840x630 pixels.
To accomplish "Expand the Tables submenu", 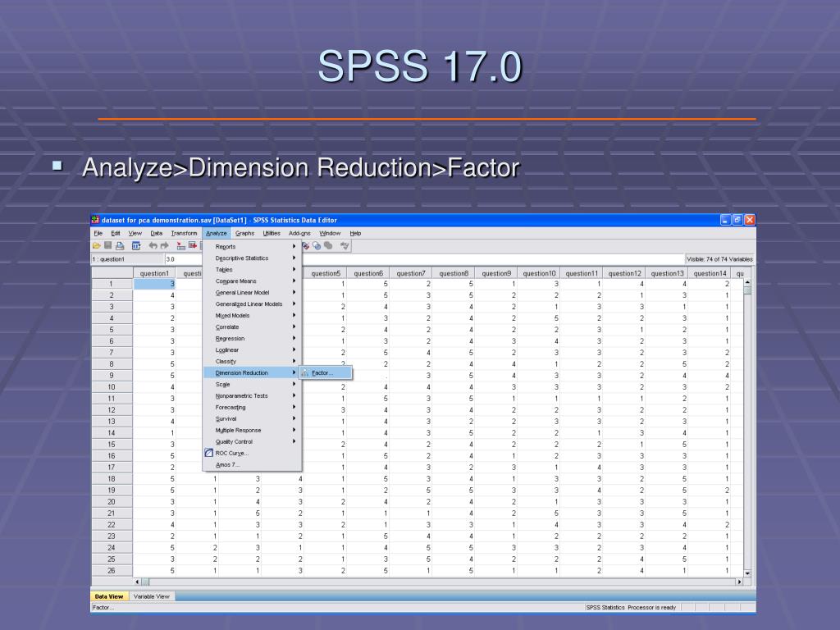I will click(x=252, y=269).
